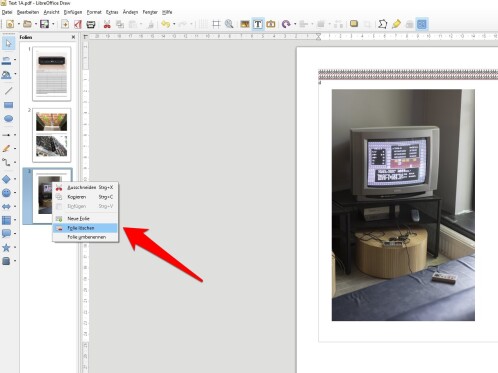
Task: Select the Ellipse shape tool
Action: [x=8, y=119]
